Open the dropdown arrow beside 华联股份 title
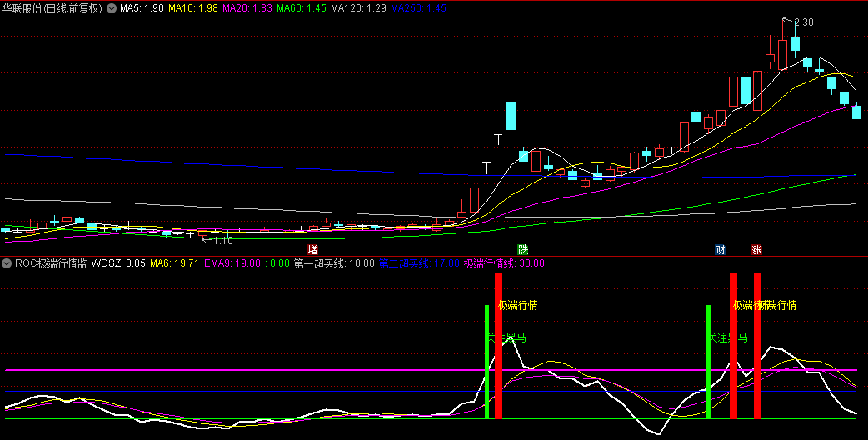The height and width of the screenshot is (440, 868). [112, 8]
